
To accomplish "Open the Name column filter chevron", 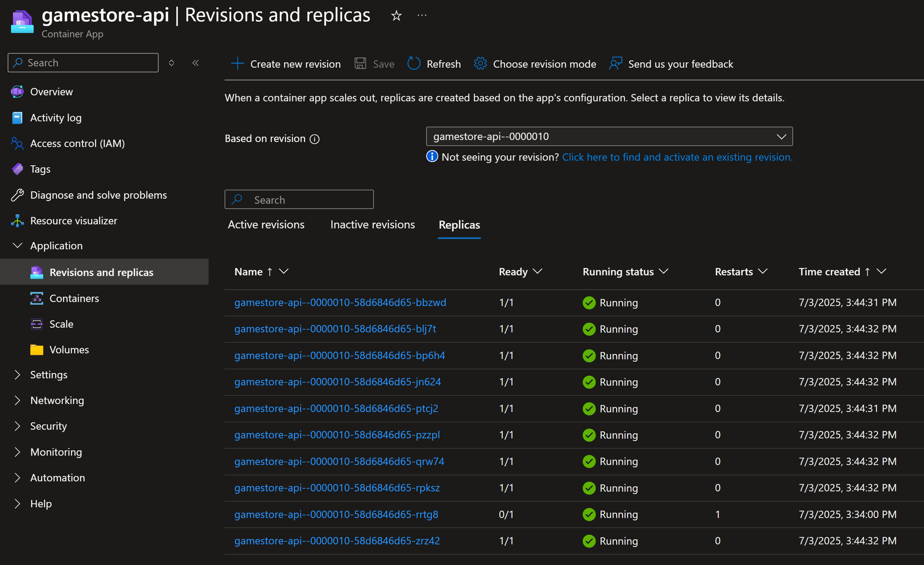I will [x=284, y=272].
